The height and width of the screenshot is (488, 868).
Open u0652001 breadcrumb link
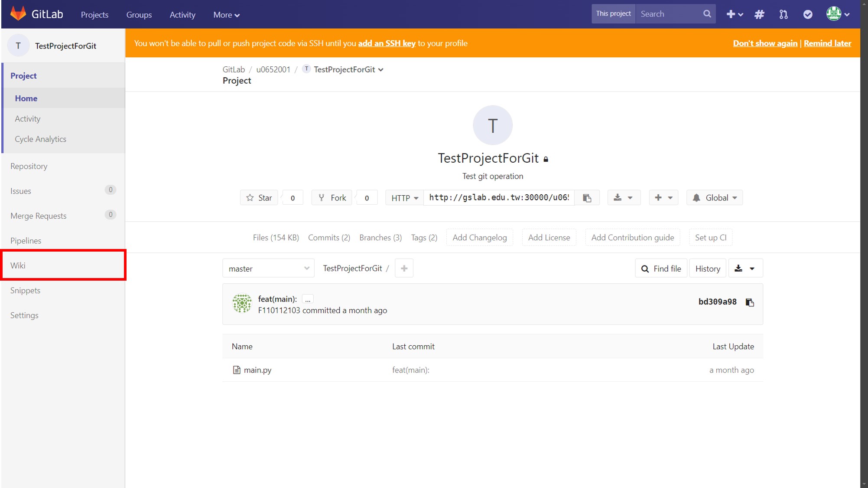pos(273,69)
